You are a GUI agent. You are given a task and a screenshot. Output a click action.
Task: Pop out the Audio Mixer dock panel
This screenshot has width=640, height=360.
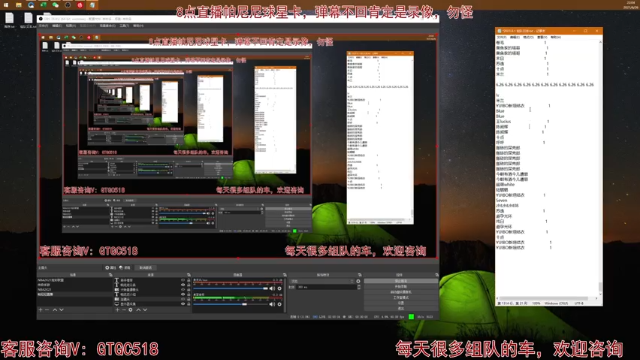(x=284, y=275)
